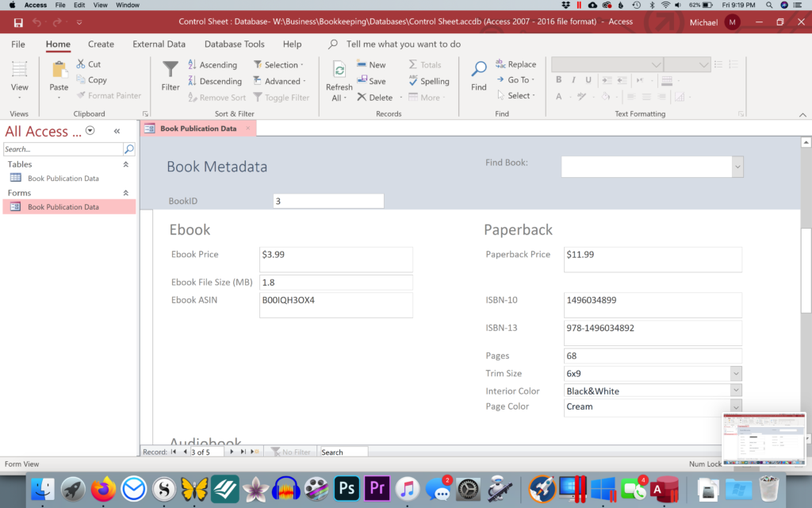The height and width of the screenshot is (508, 812).
Task: Click Replace in the Find group
Action: 515,64
